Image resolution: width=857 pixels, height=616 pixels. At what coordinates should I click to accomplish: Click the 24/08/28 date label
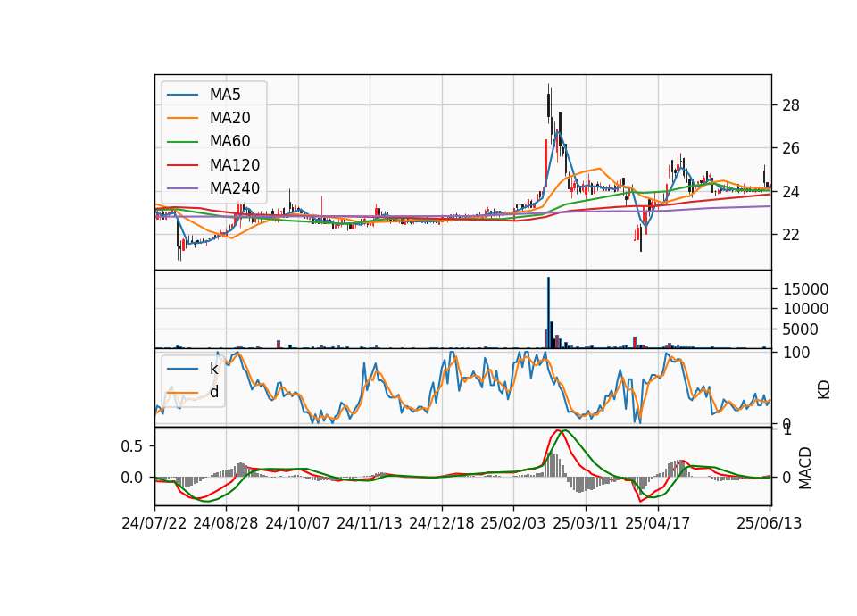(x=226, y=523)
